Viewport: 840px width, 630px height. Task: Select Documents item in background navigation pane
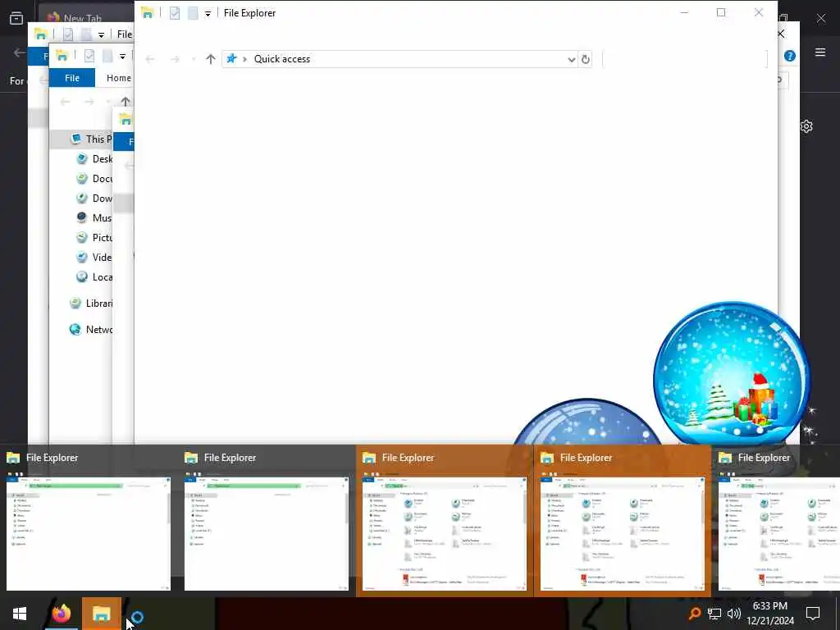click(x=94, y=178)
